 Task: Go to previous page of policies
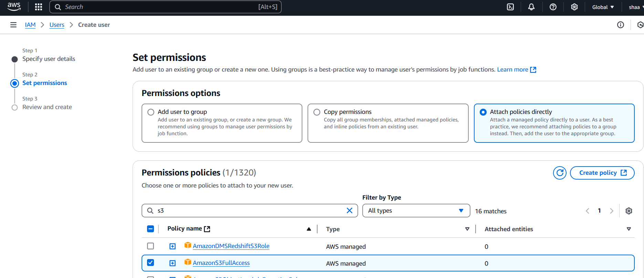(588, 211)
